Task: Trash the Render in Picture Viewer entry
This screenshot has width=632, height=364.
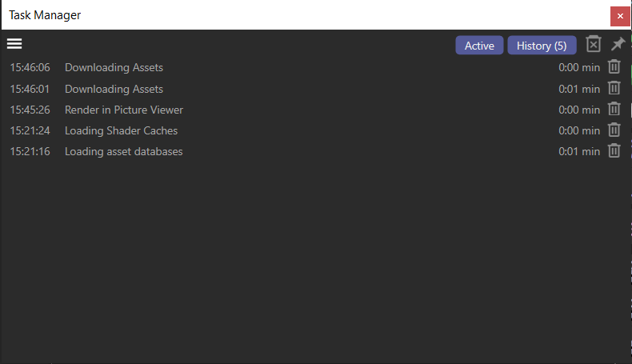Action: [614, 109]
